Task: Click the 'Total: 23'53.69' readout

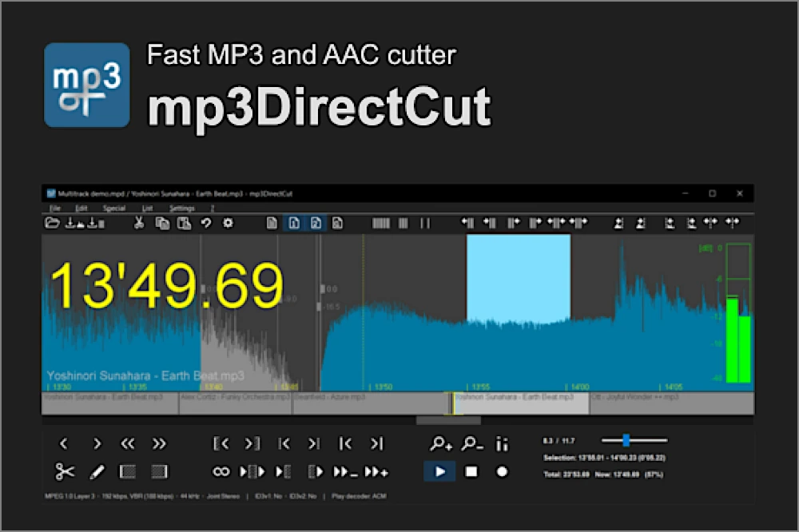Action: [566, 474]
